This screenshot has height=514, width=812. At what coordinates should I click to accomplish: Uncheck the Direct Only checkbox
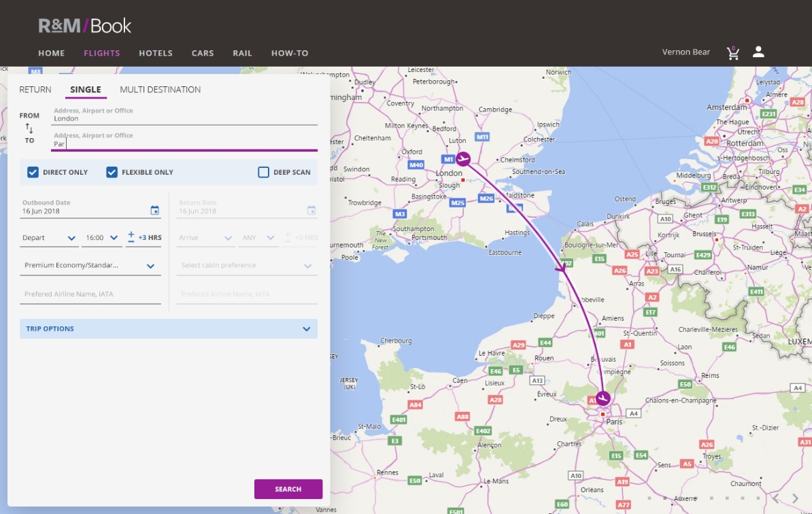point(33,172)
